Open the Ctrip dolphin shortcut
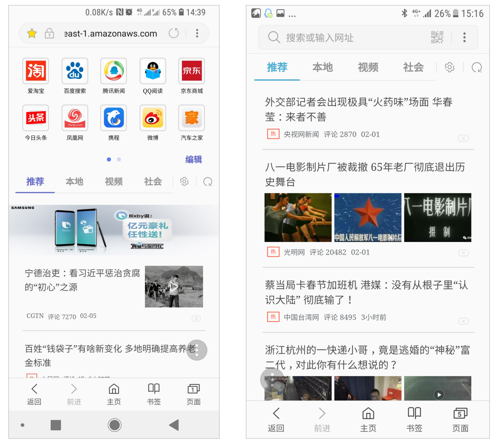Screen dimensions: 498x448 [x=114, y=118]
